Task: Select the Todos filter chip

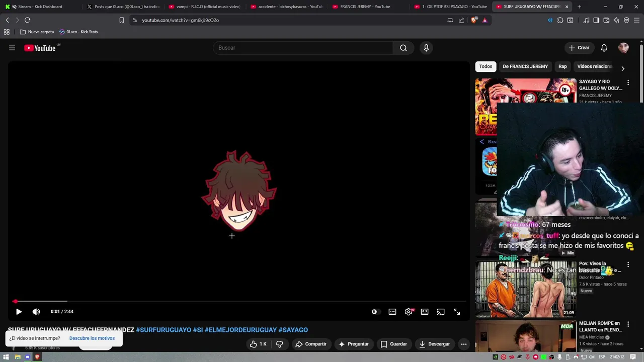Action: pos(486,66)
